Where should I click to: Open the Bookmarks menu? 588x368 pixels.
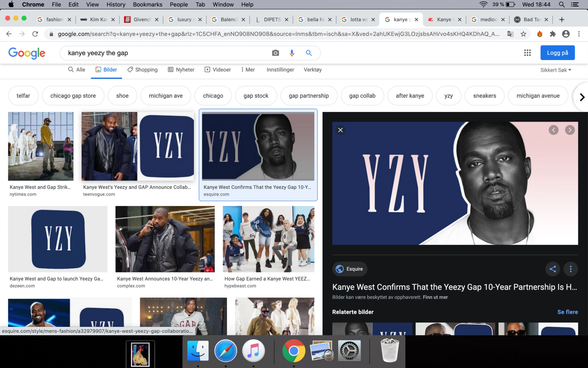147,5
